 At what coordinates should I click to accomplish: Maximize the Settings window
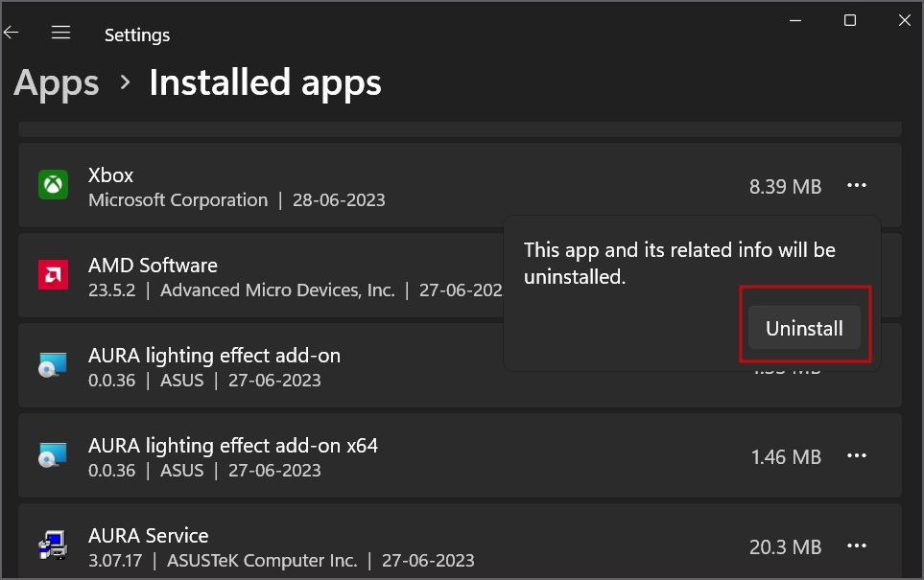(850, 20)
